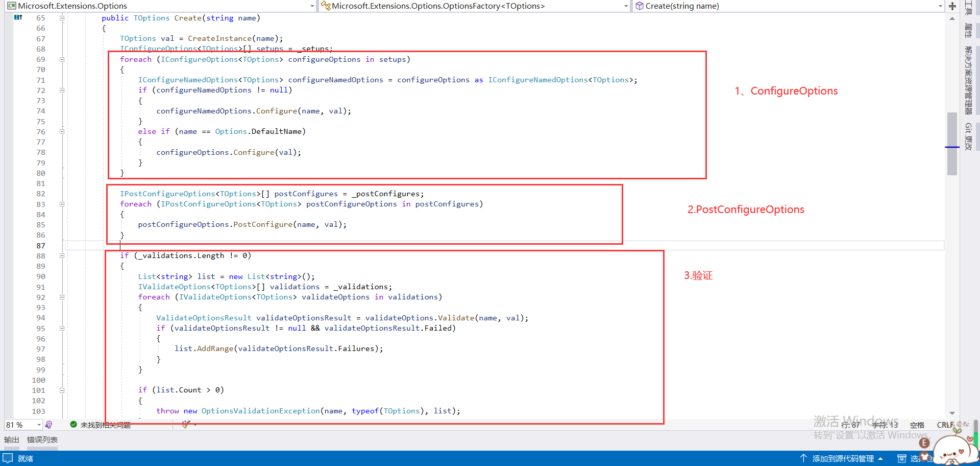Open the code cleanup broom icon

[x=186, y=425]
